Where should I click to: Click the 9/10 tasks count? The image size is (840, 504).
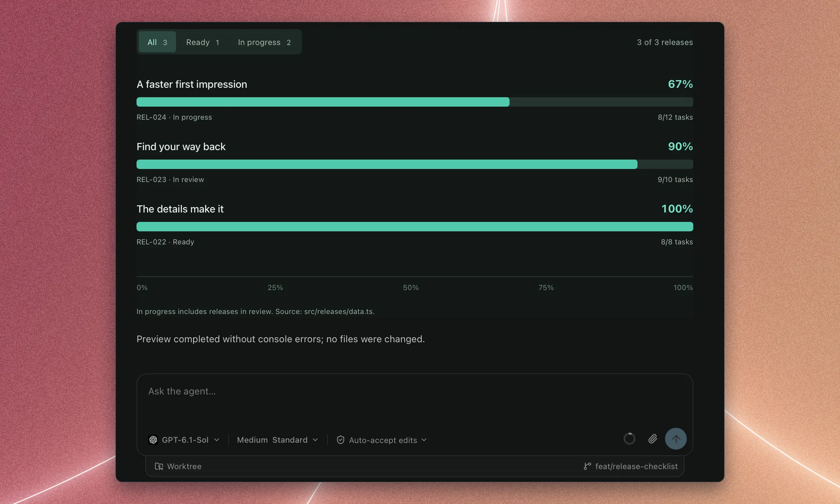coord(675,179)
